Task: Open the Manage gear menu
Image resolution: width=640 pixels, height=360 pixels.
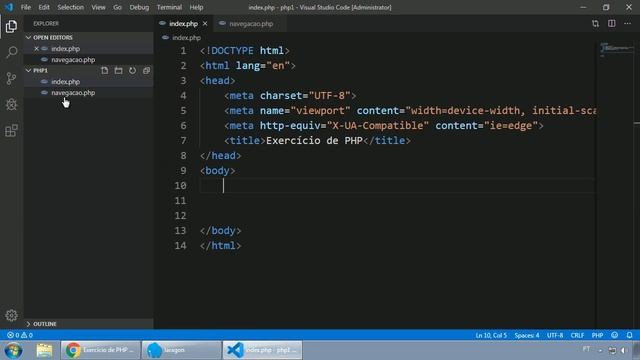Action: (11, 315)
